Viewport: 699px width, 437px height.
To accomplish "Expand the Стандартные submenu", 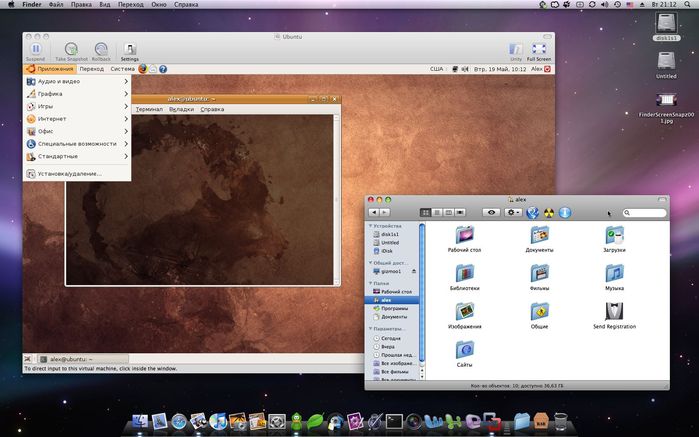I will (x=77, y=156).
